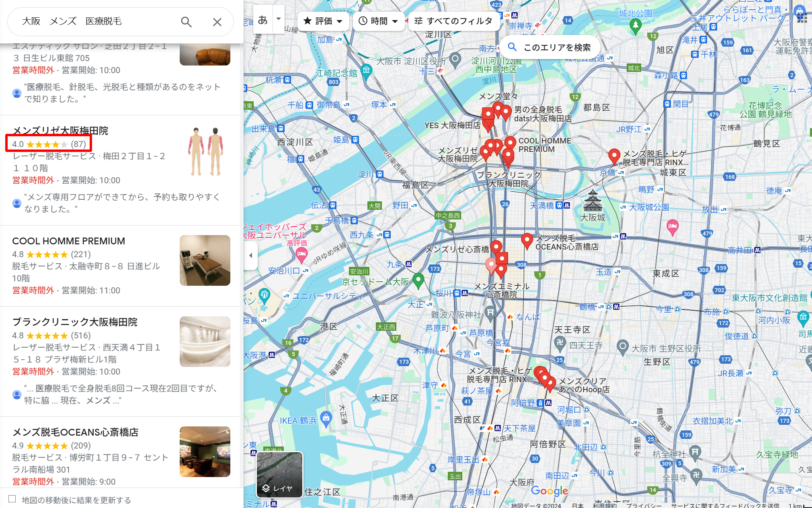Click このエリアを検索 button
812x508 pixels.
click(550, 47)
